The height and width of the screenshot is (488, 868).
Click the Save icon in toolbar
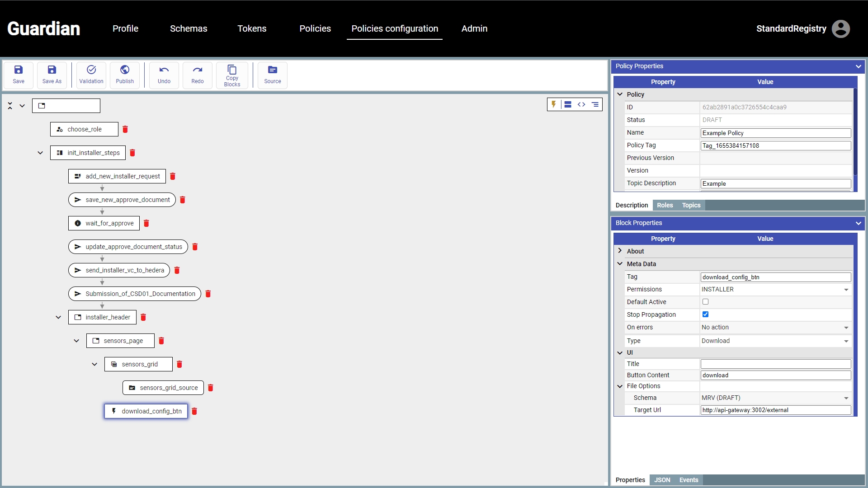pos(19,70)
